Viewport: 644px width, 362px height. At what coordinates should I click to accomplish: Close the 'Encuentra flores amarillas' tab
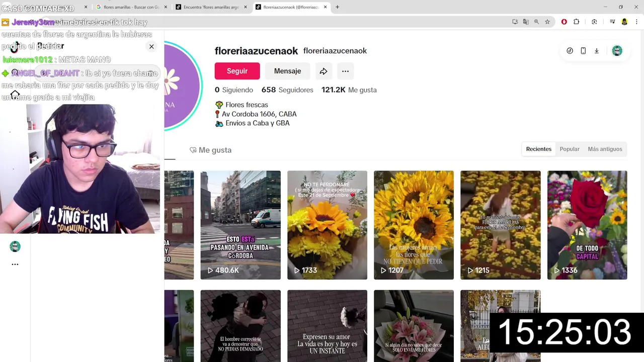click(246, 7)
